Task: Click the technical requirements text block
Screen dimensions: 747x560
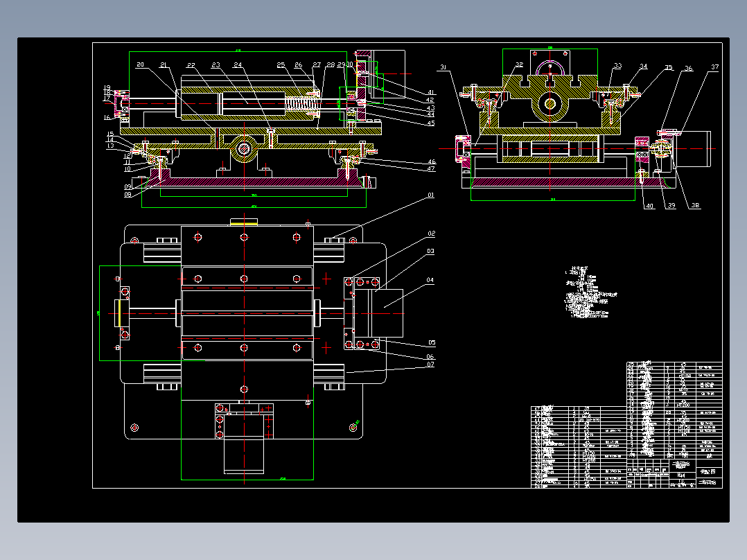Action: tap(590, 292)
